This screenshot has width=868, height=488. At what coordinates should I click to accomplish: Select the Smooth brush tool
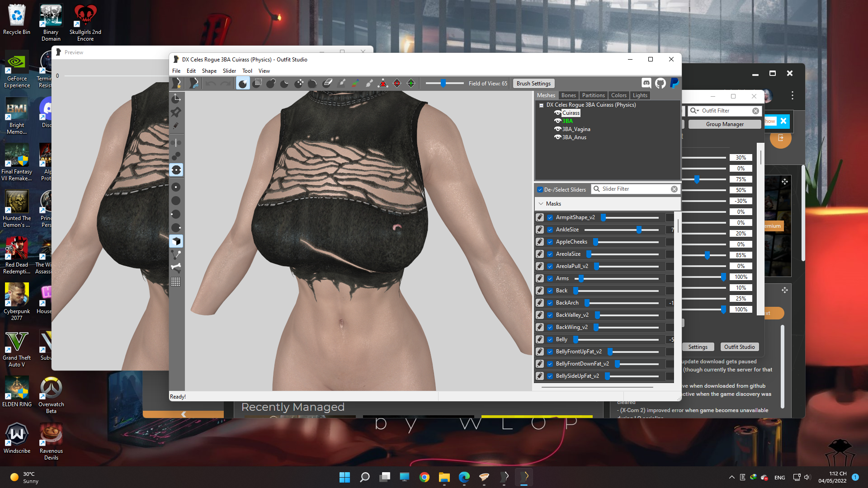[312, 83]
